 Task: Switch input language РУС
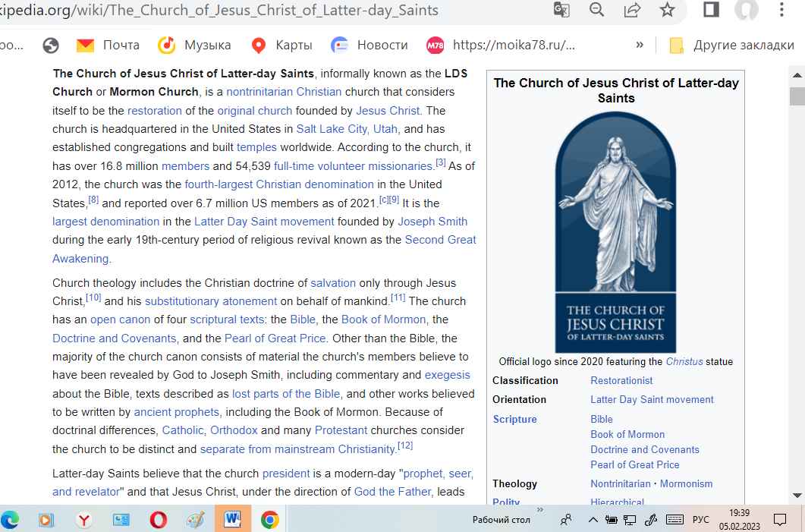[x=701, y=520]
